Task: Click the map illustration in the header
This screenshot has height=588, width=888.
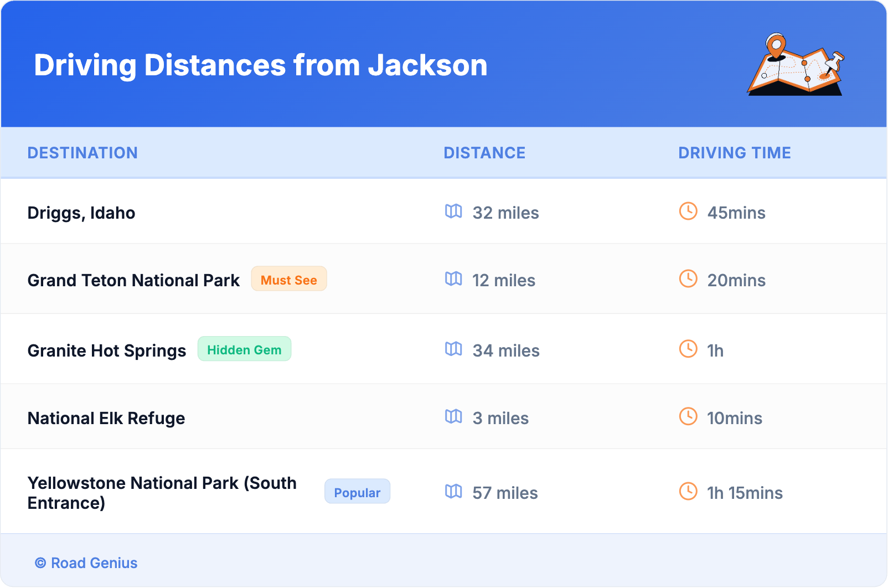Action: 796,65
